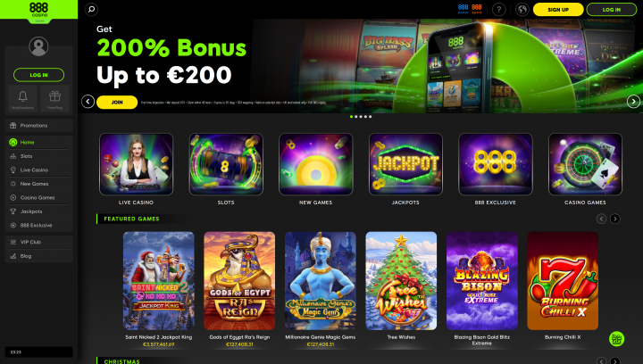The height and width of the screenshot is (364, 643).
Task: Open the search magnifier icon
Action: (x=91, y=9)
